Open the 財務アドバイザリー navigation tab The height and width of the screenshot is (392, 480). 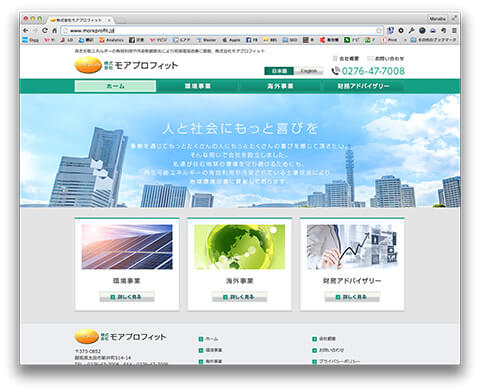click(x=363, y=86)
